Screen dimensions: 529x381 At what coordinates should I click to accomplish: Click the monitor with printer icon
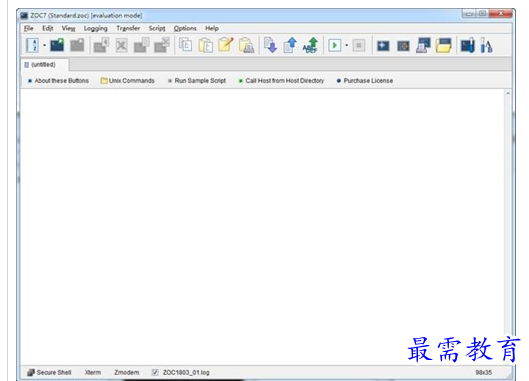(x=423, y=45)
